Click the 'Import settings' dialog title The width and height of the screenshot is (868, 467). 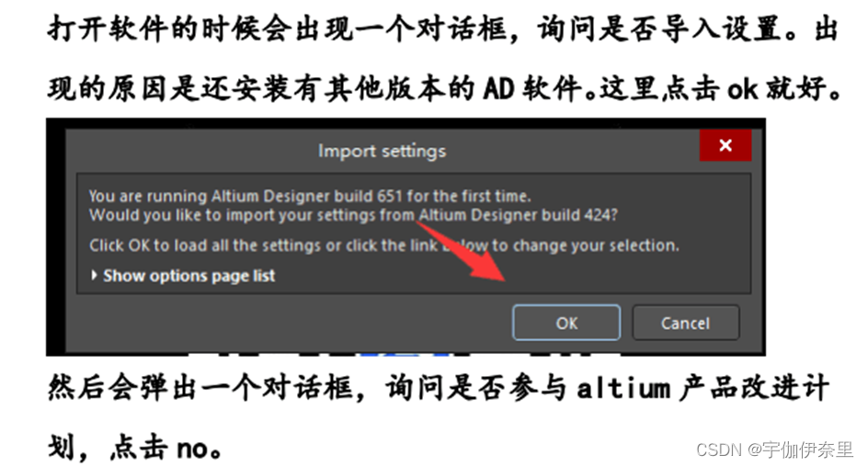[x=382, y=151]
